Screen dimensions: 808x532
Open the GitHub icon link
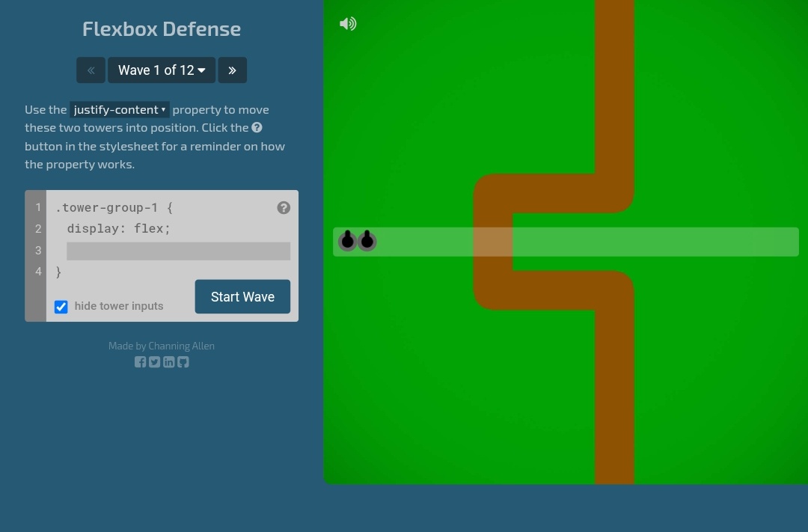(183, 362)
